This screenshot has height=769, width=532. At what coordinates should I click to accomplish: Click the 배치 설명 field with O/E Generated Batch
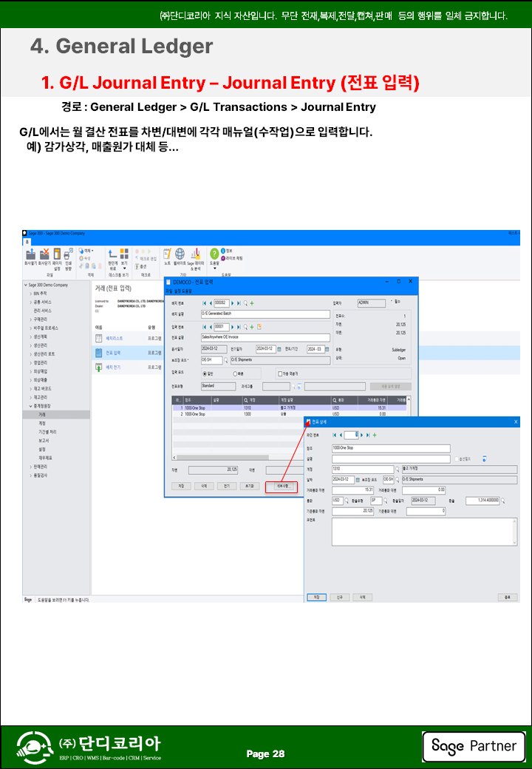[x=265, y=314]
